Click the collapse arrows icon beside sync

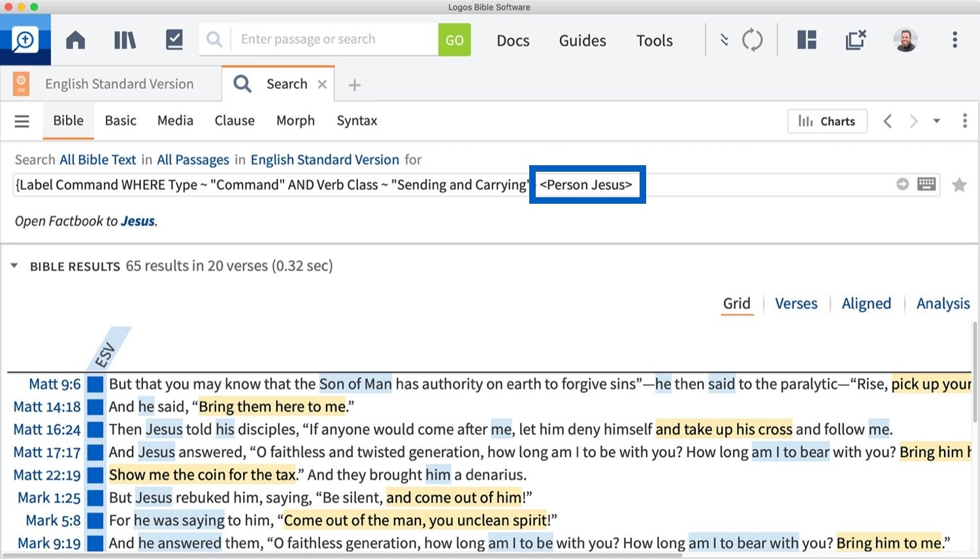tap(724, 40)
